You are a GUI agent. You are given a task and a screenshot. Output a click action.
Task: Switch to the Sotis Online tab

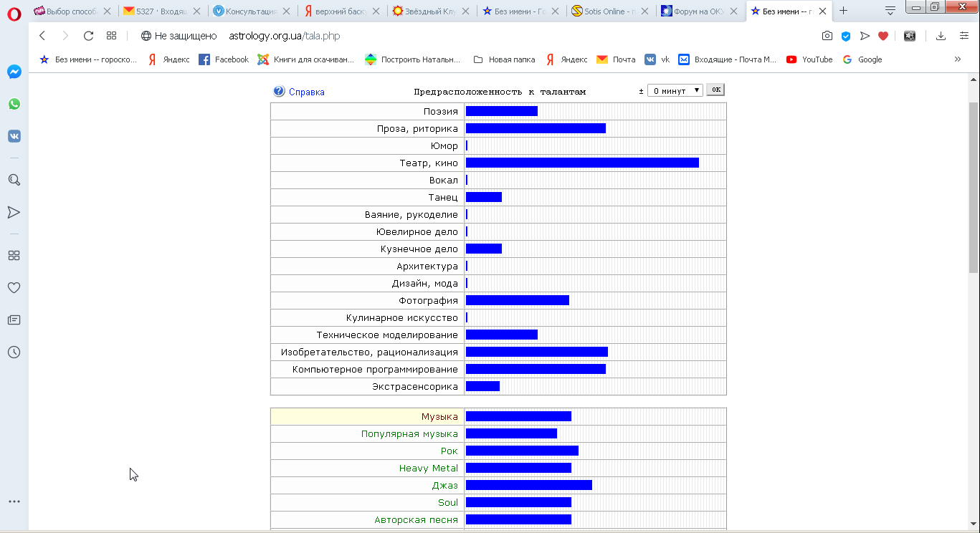click(x=610, y=11)
